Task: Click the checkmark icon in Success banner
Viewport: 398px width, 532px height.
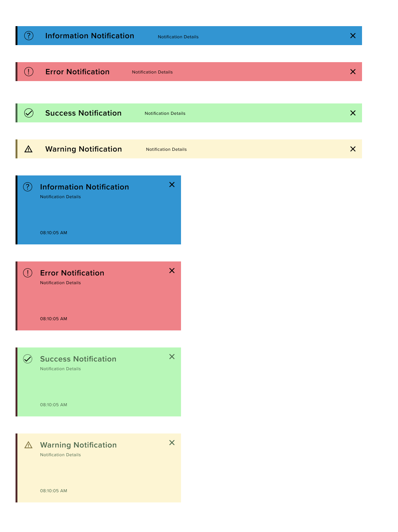Action: pos(29,113)
